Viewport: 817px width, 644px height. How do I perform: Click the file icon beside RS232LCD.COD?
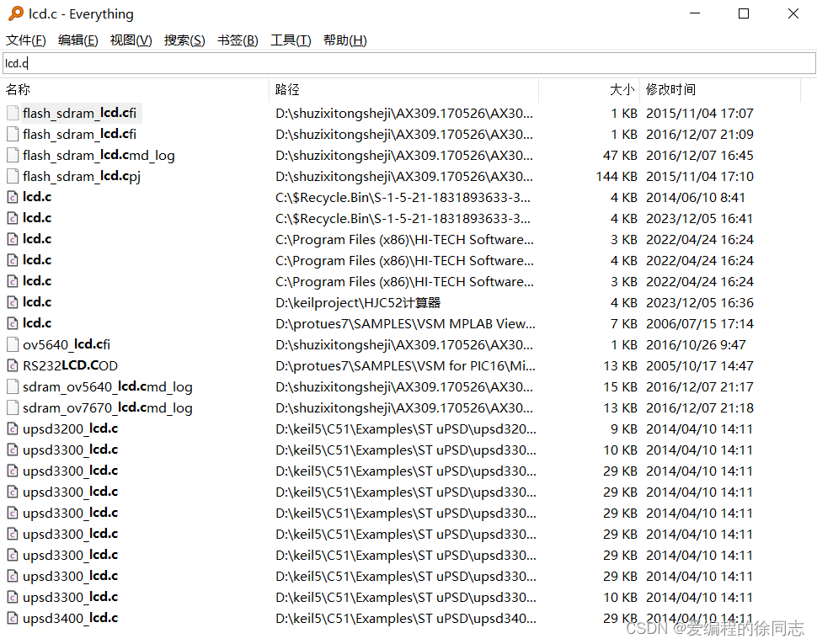[x=12, y=365]
